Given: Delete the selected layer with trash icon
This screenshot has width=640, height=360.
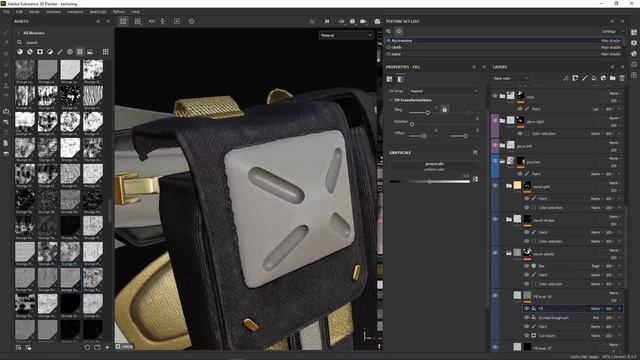Looking at the screenshot, I should tap(622, 78).
